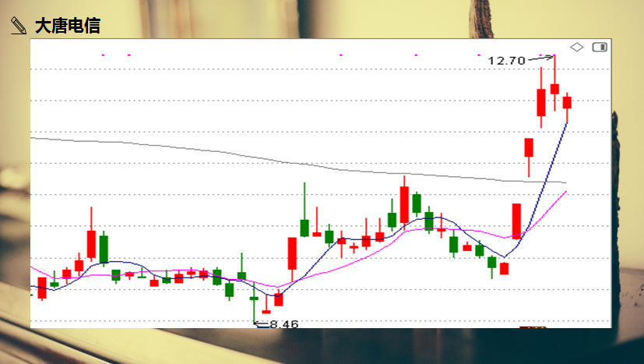The width and height of the screenshot is (644, 364).
Task: Click the tall green candlestick with long upper wick
Action: click(304, 227)
